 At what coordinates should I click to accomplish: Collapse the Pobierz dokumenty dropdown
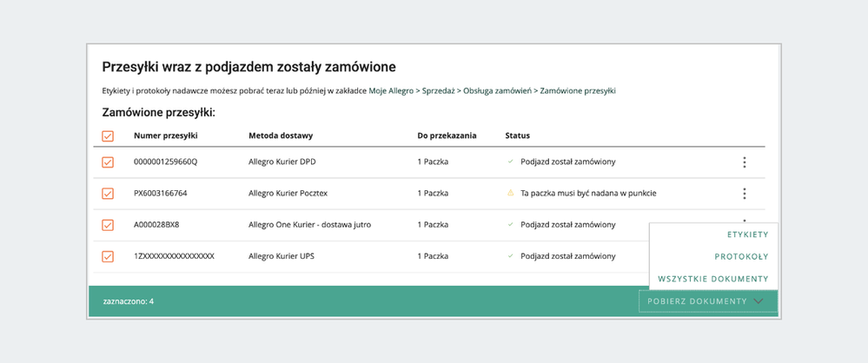[x=697, y=301]
